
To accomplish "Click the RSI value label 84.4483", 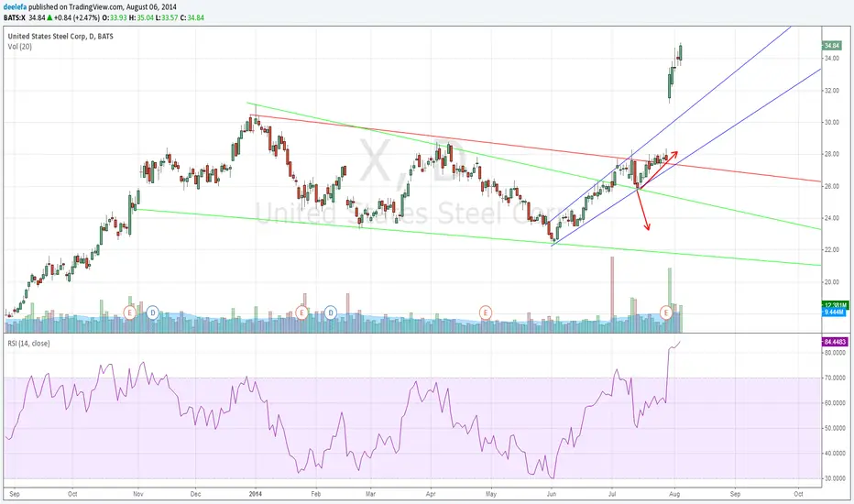I will click(x=835, y=342).
